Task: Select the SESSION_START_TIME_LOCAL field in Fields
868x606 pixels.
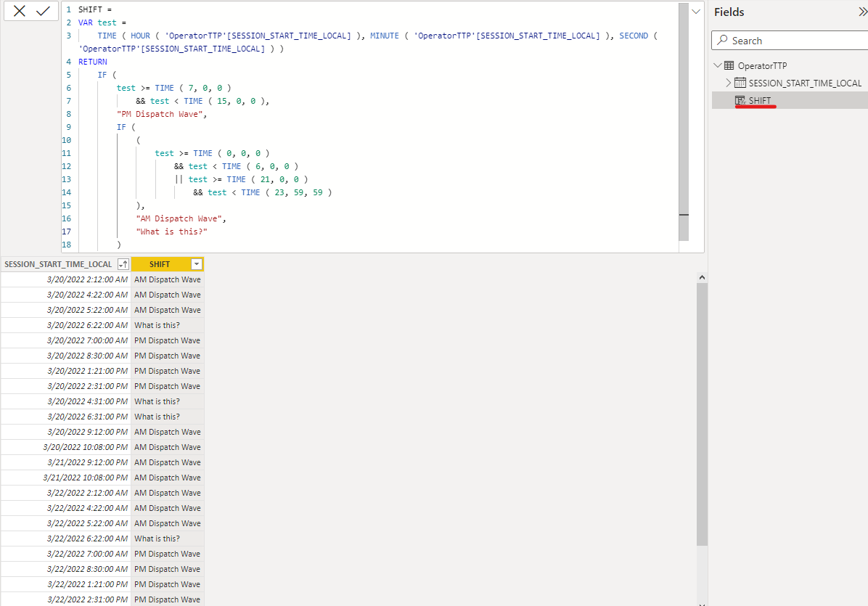Action: [x=805, y=83]
